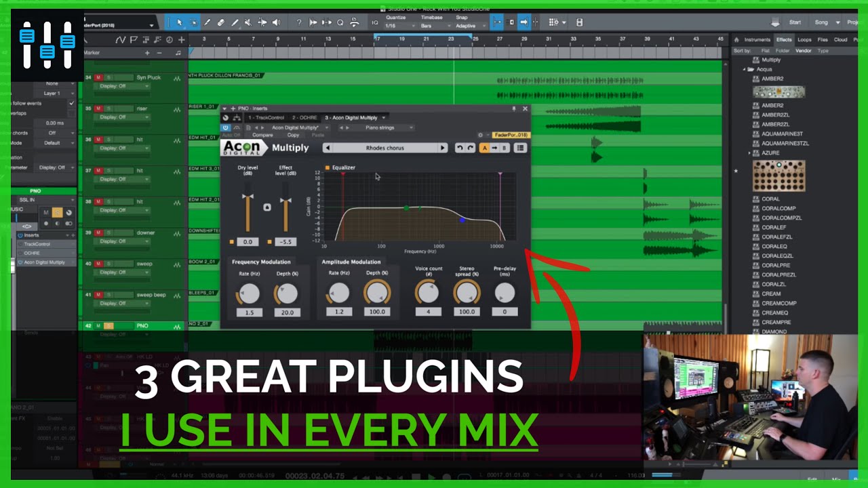Undo in the Multiply plugin
Image resolution: width=868 pixels, height=488 pixels.
click(460, 148)
